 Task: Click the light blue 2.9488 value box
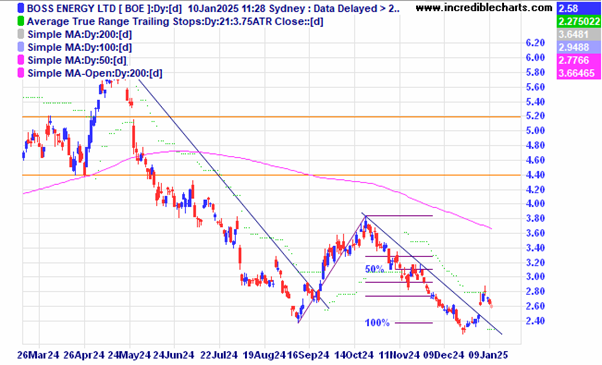click(x=579, y=47)
